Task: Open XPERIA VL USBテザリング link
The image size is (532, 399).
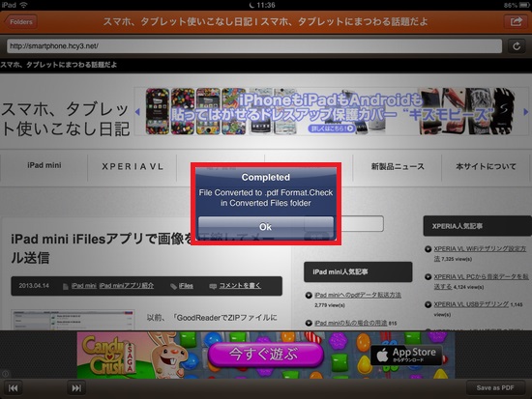Action: 471,304
